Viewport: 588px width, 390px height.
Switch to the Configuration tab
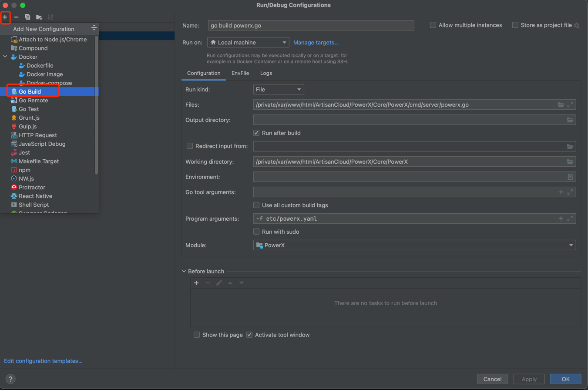pyautogui.click(x=204, y=73)
